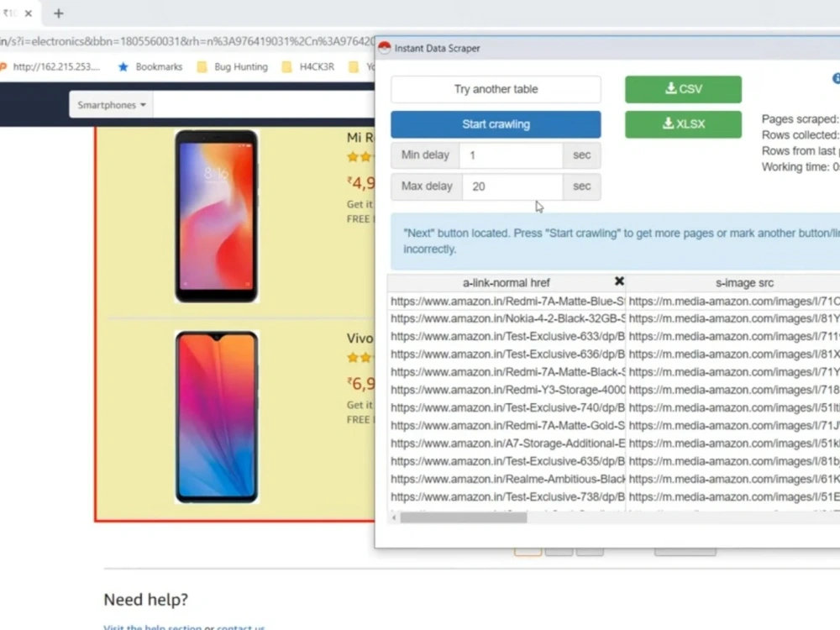840x630 pixels.
Task: Select the Realme-Ambitious-Black link cell
Action: coord(507,479)
